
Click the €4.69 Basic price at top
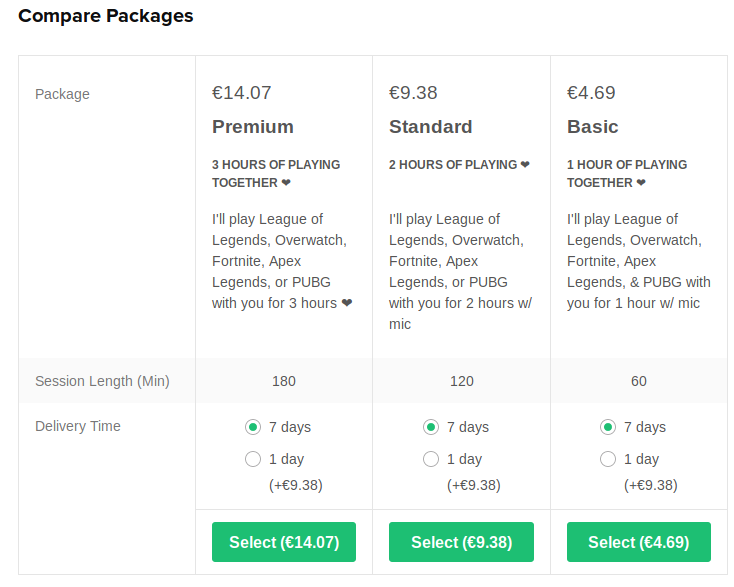(591, 93)
